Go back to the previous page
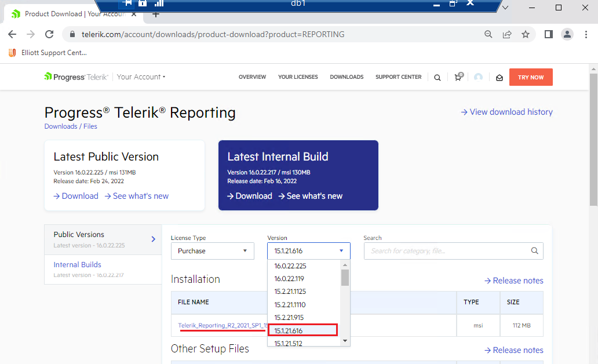This screenshot has height=364, width=598. pyautogui.click(x=12, y=34)
